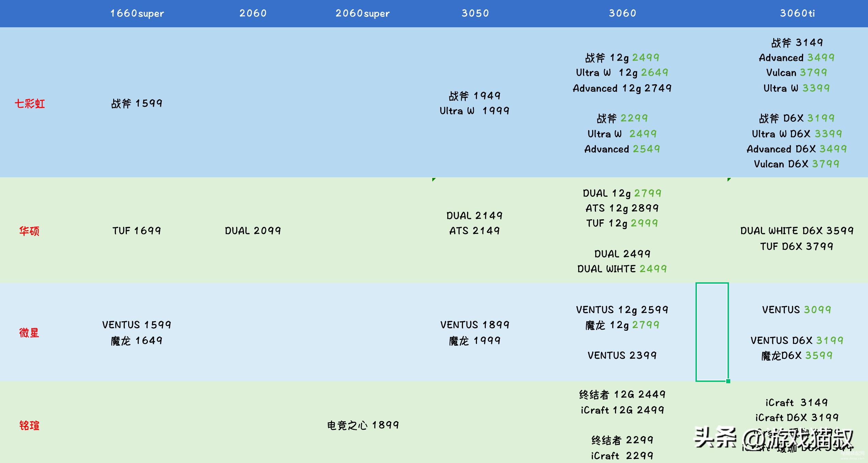Click the DUAL WIHTE 2499 entry
The width and height of the screenshot is (868, 463).
622,269
